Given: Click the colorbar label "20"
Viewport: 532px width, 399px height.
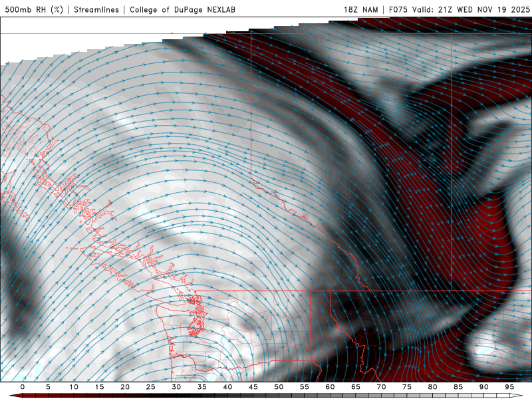Looking at the screenshot, I should pyautogui.click(x=125, y=387).
